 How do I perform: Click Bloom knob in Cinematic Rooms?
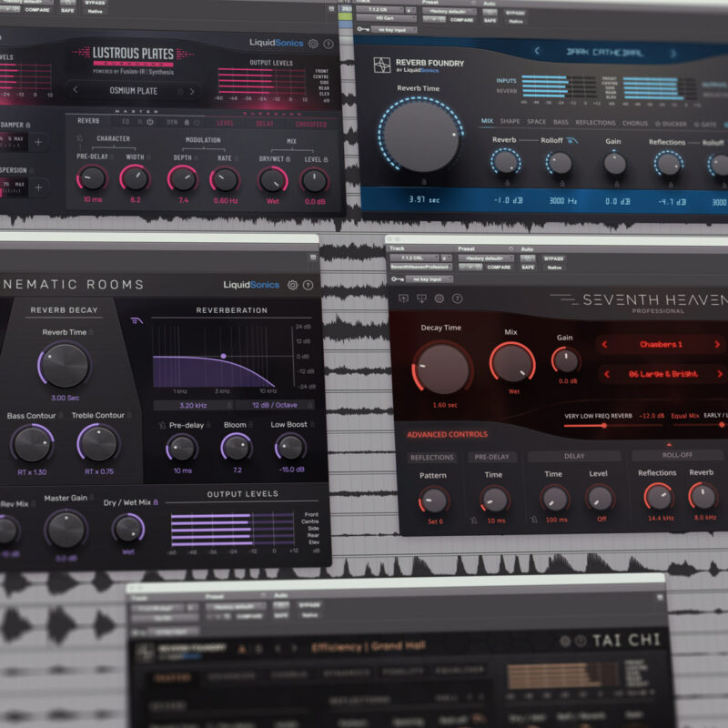[x=237, y=448]
